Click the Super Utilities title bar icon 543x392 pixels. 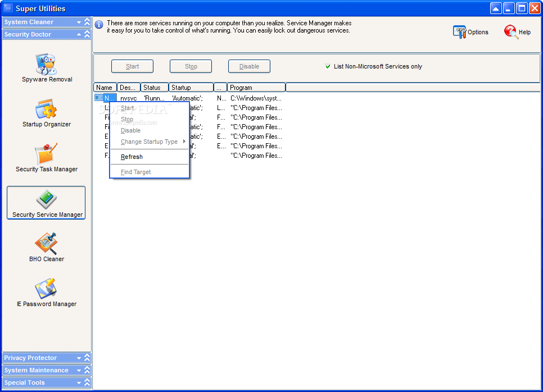pos(8,8)
